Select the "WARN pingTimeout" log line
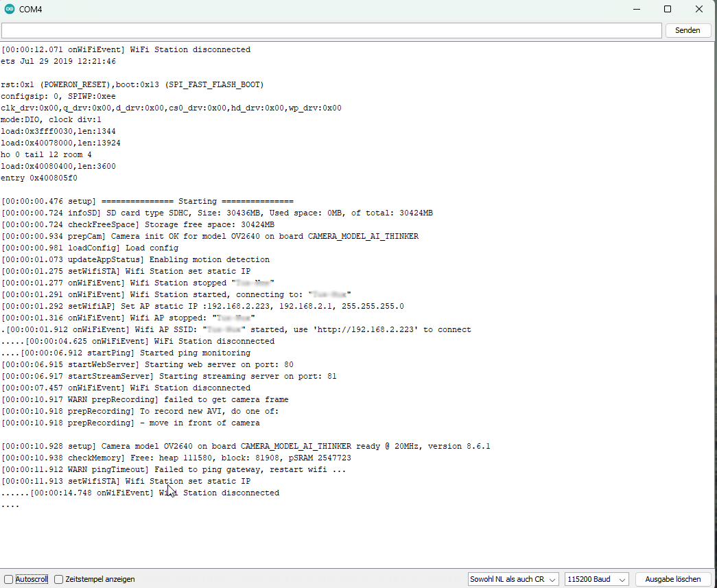This screenshot has height=588, width=717. [172, 469]
